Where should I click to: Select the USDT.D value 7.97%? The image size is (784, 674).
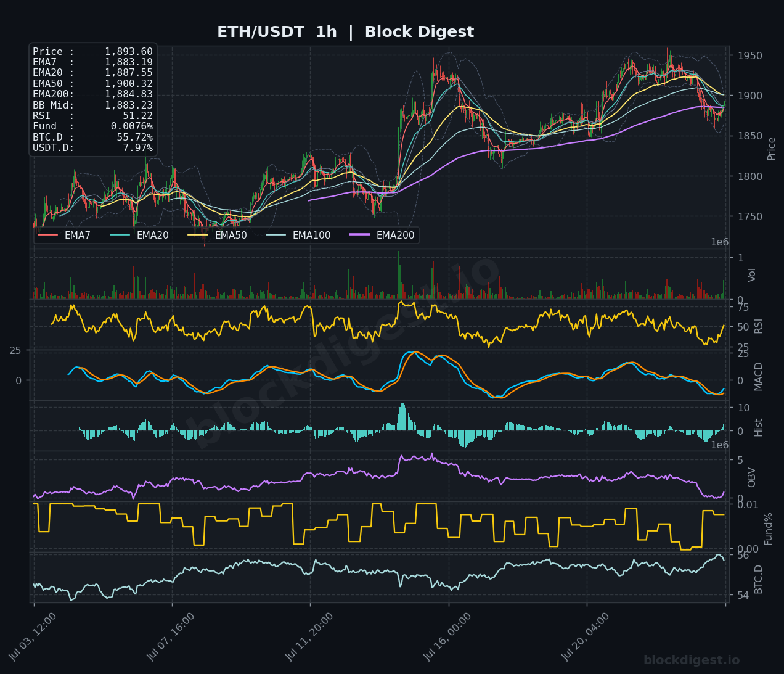(x=137, y=148)
